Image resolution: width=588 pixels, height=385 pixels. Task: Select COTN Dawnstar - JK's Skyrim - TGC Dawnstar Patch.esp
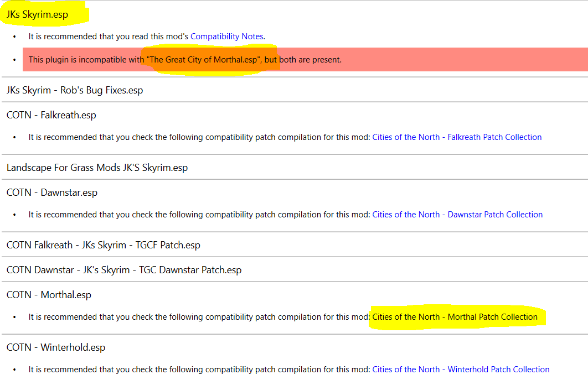124,270
